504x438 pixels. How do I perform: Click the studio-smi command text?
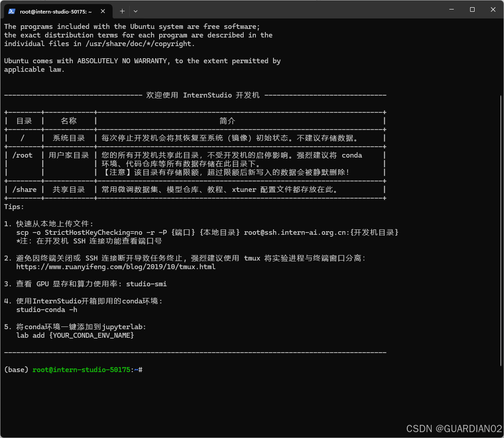(146, 284)
